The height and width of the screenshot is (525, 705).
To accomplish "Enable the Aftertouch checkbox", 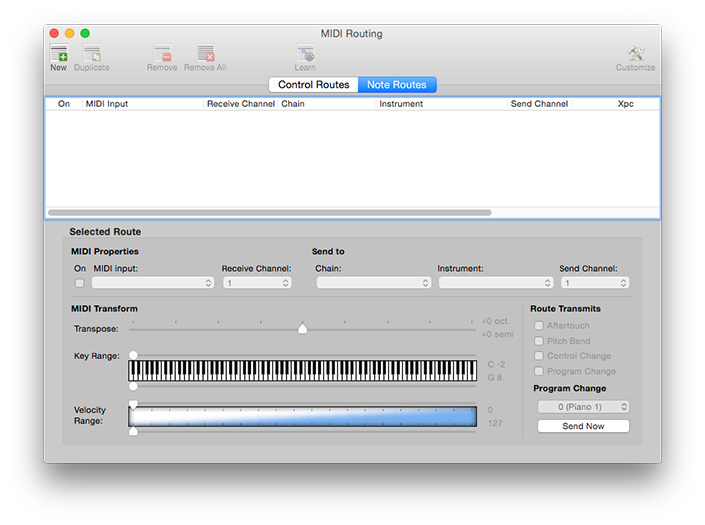I will (539, 325).
